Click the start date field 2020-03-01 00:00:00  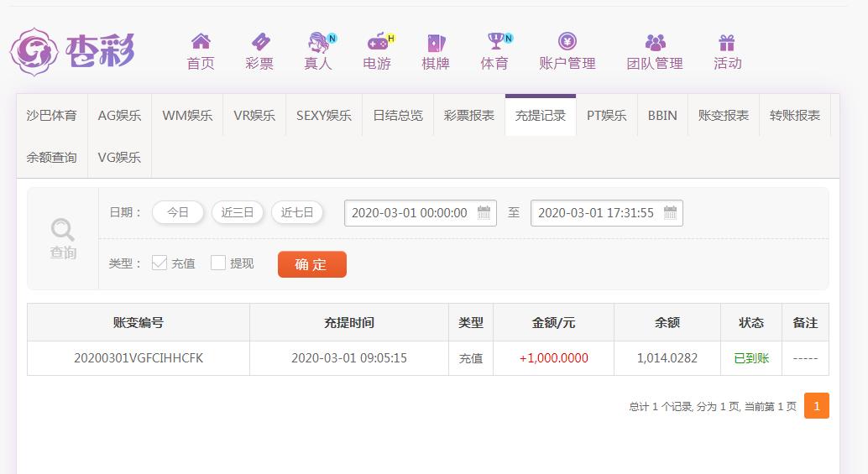[421, 213]
